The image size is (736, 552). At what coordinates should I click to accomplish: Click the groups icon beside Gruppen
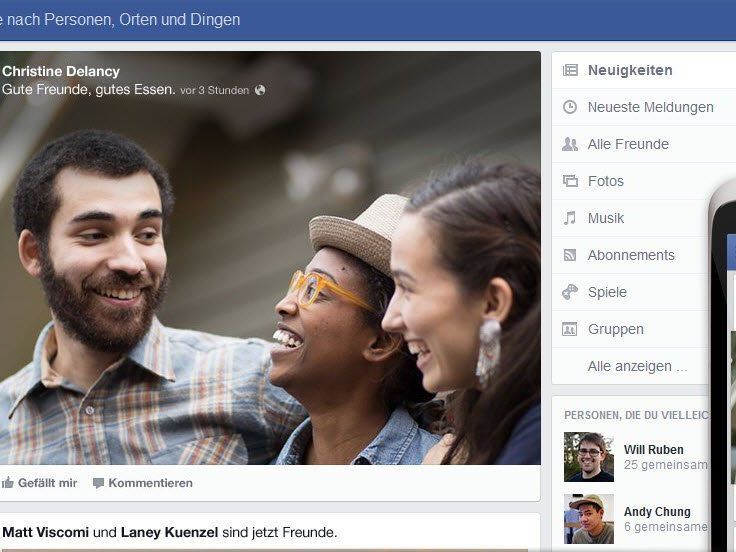tap(570, 329)
